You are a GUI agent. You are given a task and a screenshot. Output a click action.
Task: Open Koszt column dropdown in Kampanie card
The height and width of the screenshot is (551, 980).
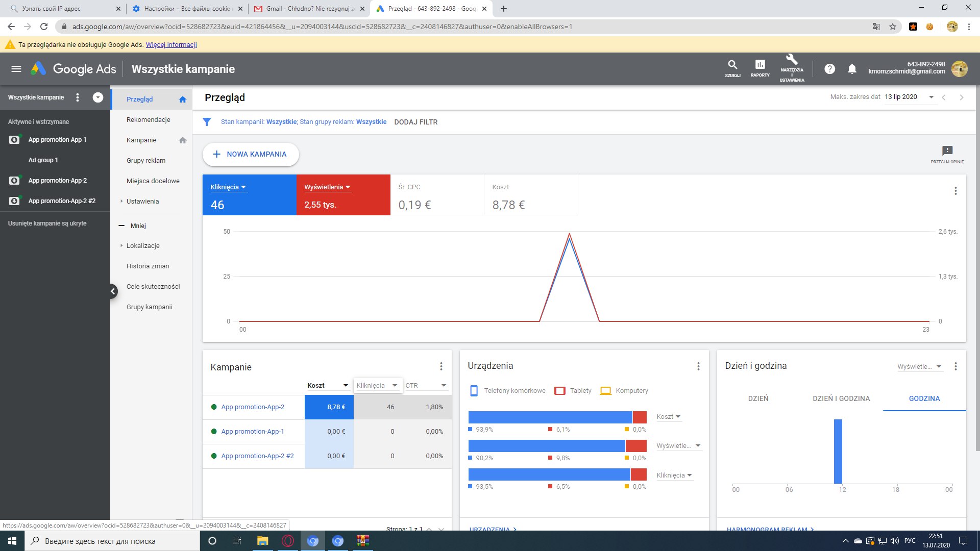pyautogui.click(x=328, y=386)
